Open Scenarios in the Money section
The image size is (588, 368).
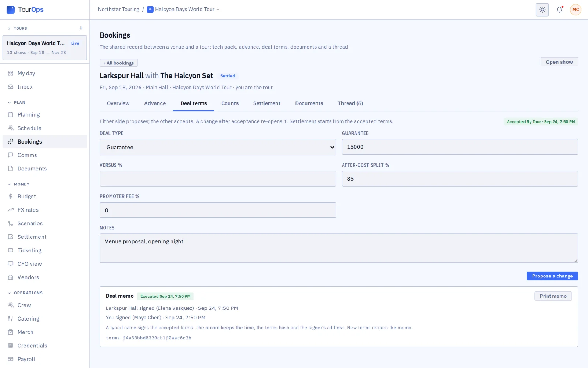[x=45, y=223]
